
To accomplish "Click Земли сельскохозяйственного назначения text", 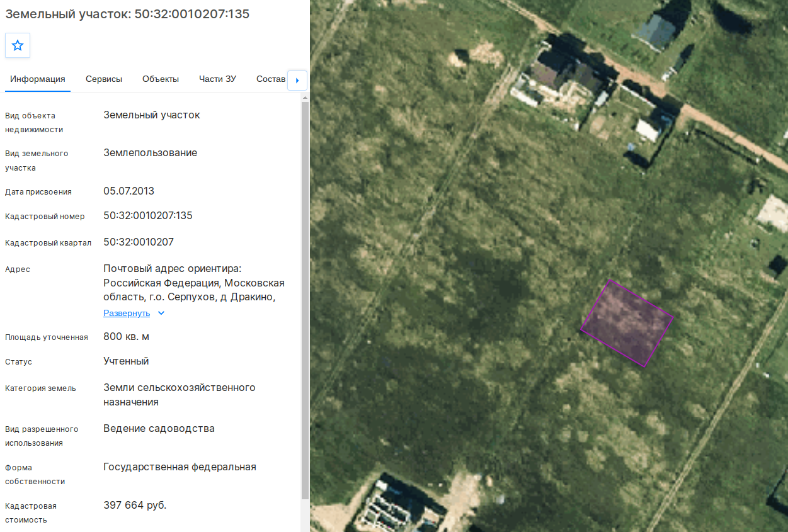I will click(x=180, y=394).
